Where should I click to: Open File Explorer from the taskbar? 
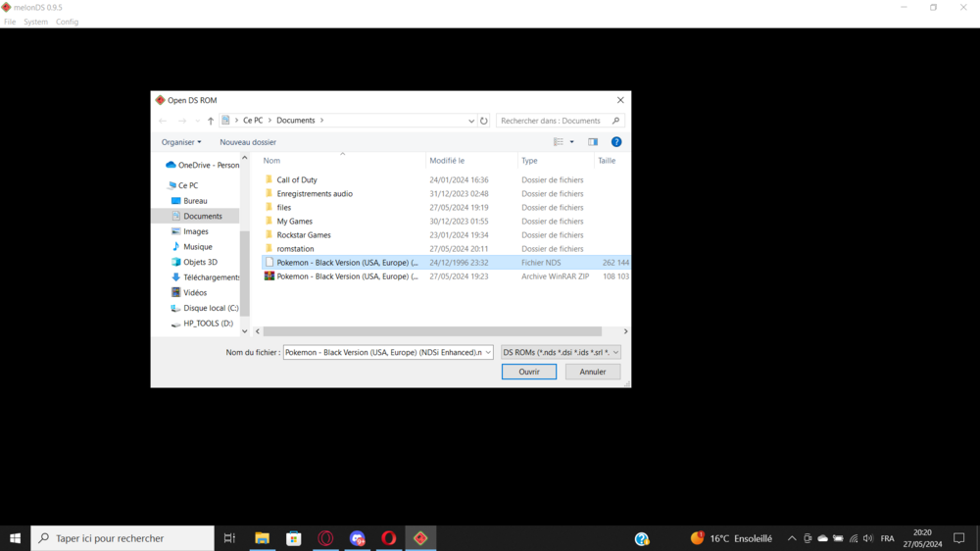[x=262, y=538]
